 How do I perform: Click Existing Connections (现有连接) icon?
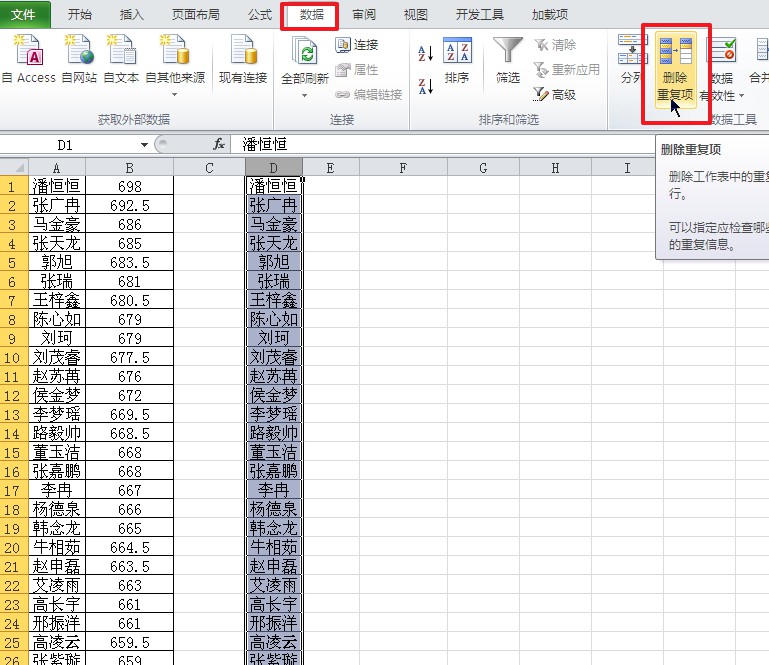(x=243, y=58)
